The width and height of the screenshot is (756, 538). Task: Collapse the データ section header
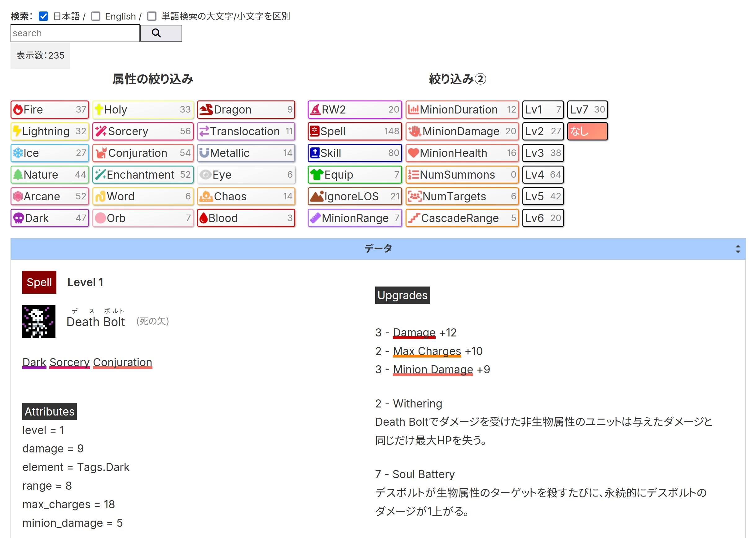378,249
